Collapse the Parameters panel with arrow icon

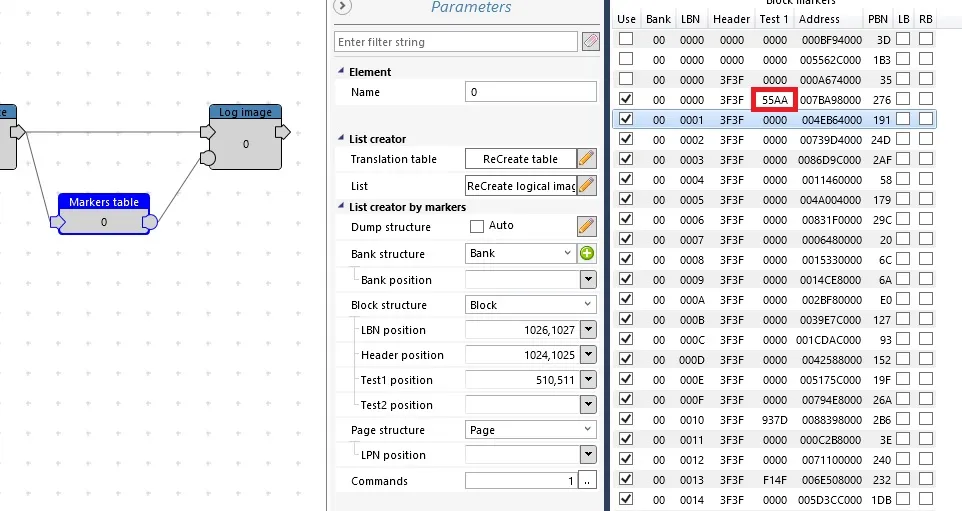[x=342, y=6]
